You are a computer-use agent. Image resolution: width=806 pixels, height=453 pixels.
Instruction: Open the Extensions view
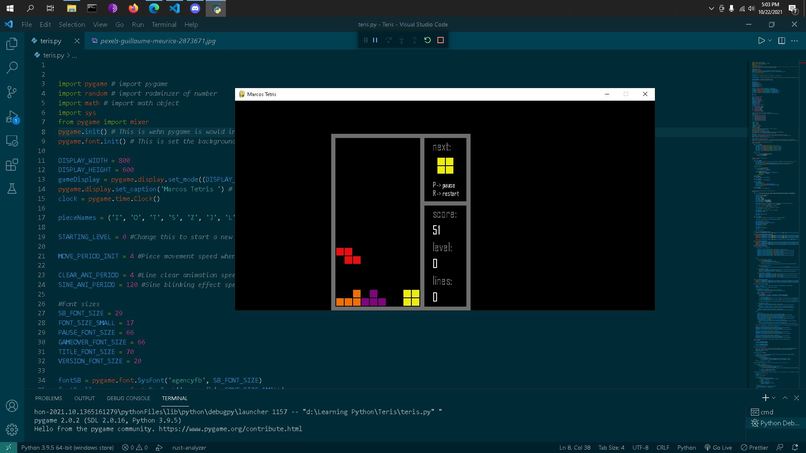point(12,165)
